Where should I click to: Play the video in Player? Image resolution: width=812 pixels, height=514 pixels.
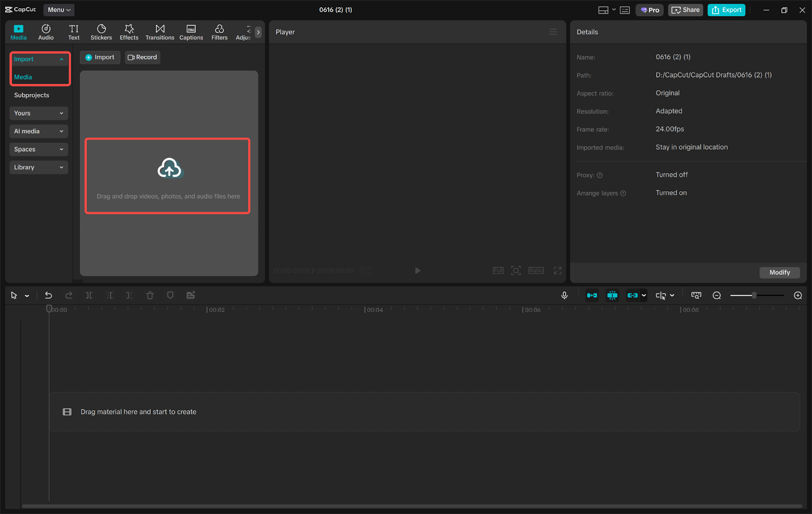coord(418,270)
